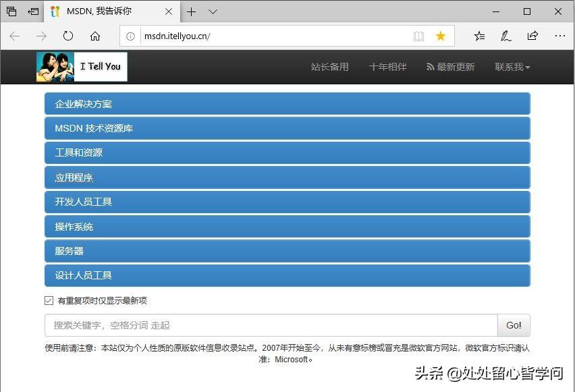Open the browser settings ellipsis menu
This screenshot has width=575, height=392.
point(560,36)
